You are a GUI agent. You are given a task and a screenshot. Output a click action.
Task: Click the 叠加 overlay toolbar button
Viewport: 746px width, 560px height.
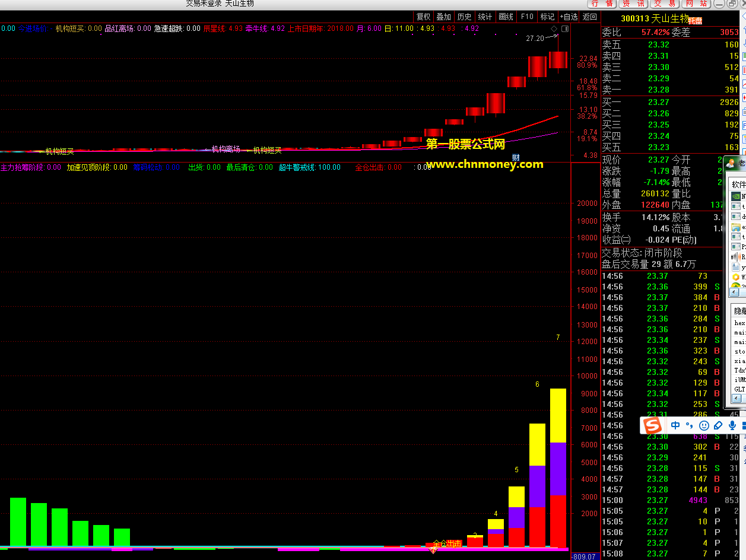[443, 17]
